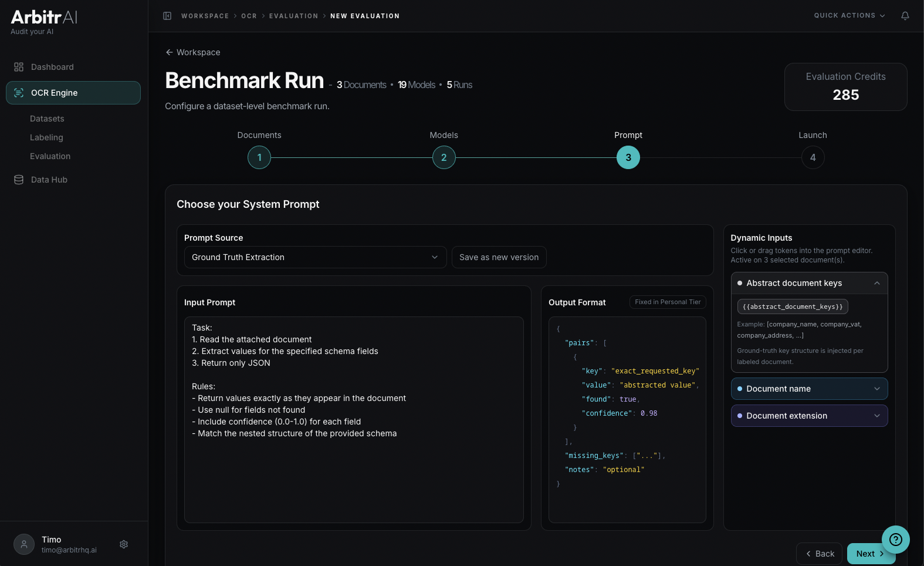Go back to step 1 Documents

259,157
